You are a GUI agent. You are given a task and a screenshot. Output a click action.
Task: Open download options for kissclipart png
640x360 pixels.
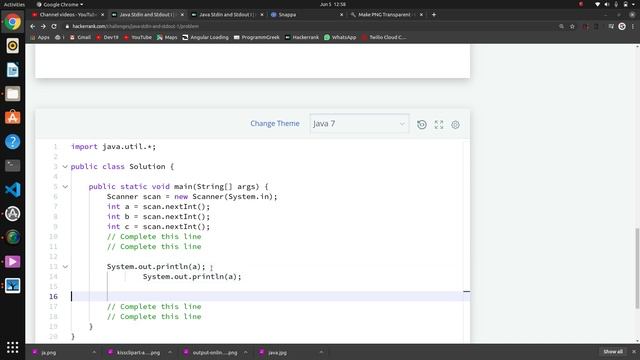coord(170,352)
